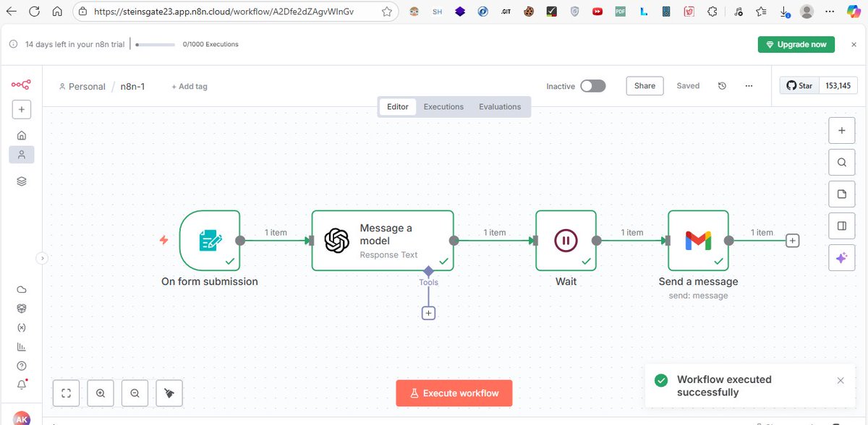Click the bookmark star in address bar
The image size is (868, 425).
click(387, 12)
